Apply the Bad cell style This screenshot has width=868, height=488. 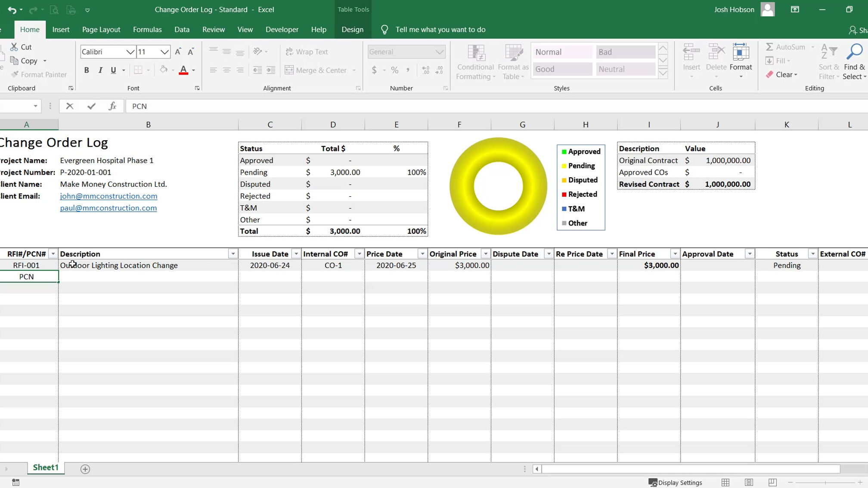(626, 52)
